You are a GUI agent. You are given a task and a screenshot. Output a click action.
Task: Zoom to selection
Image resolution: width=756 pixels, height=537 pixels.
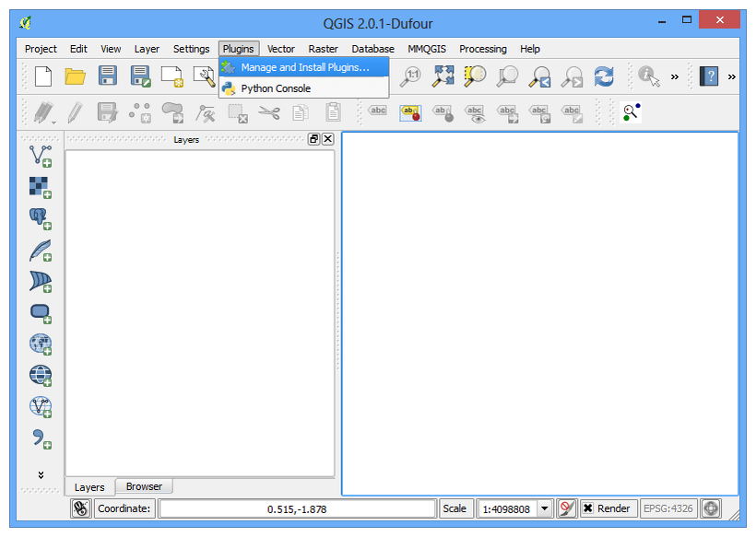[475, 76]
